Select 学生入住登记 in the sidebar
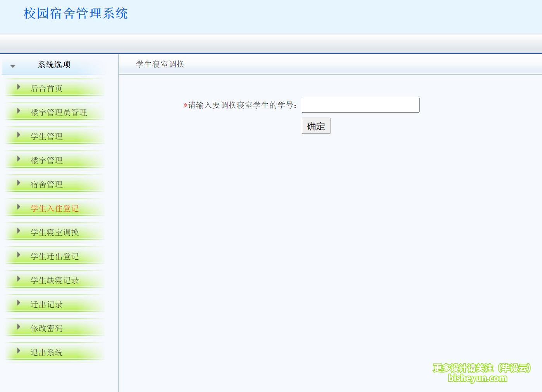Image resolution: width=542 pixels, height=392 pixels. click(x=54, y=208)
